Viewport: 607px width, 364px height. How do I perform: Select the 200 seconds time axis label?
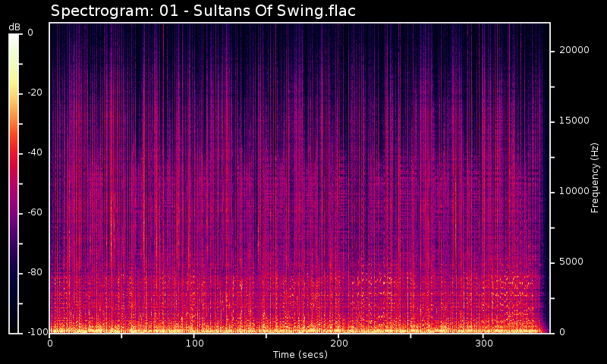[339, 344]
